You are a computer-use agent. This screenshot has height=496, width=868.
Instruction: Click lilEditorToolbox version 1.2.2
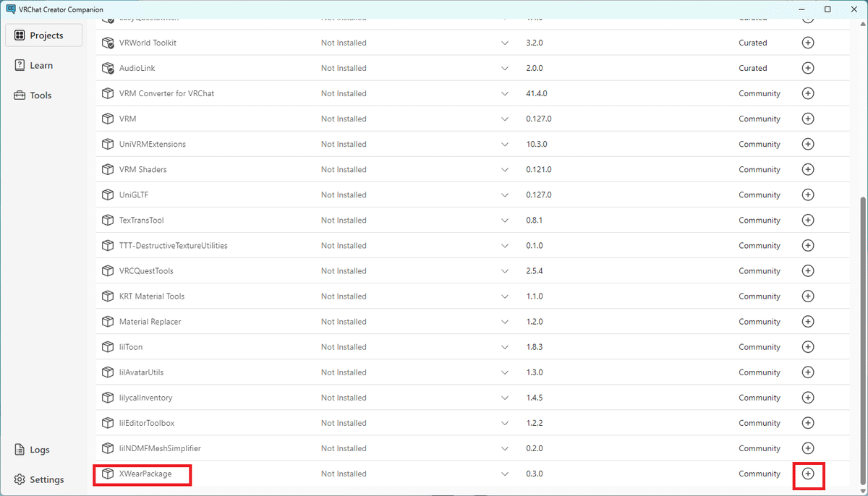click(x=535, y=423)
